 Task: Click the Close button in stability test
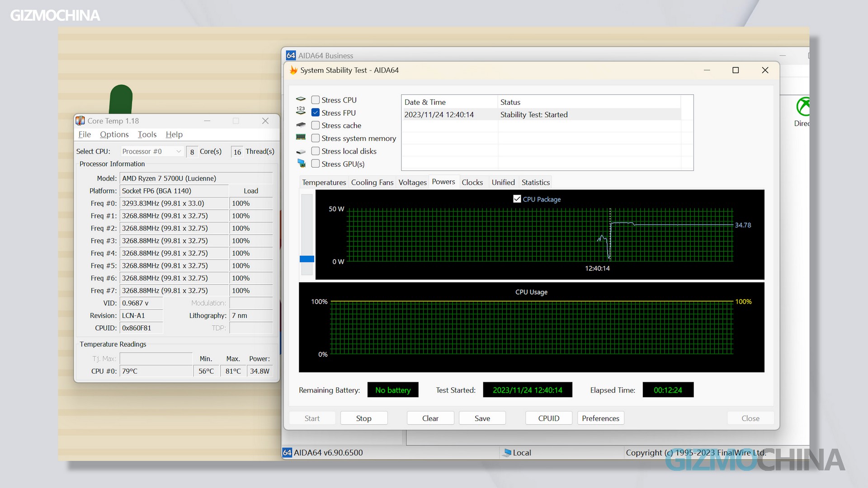(750, 418)
